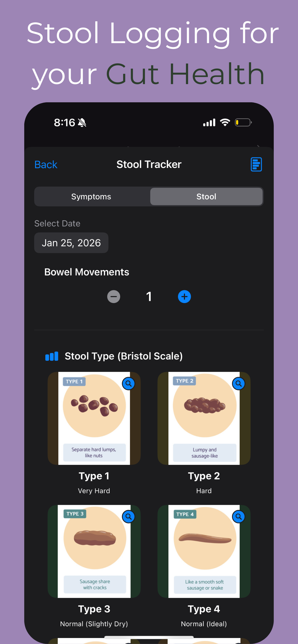Increase bowel movements with plus button
This screenshot has width=298, height=644.
(x=184, y=297)
